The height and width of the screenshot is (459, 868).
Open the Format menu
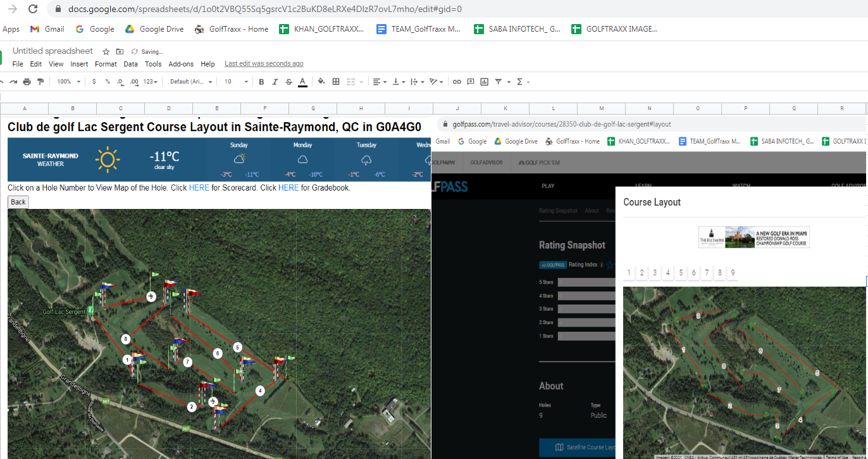106,64
